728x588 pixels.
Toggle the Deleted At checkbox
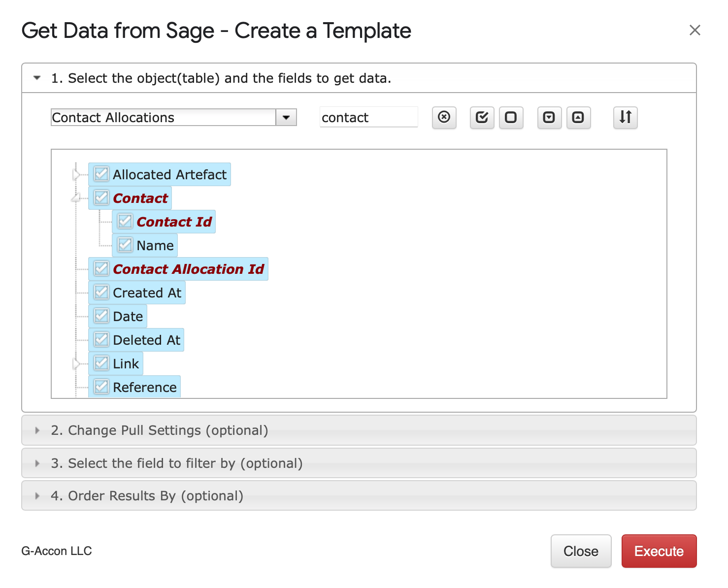[101, 340]
